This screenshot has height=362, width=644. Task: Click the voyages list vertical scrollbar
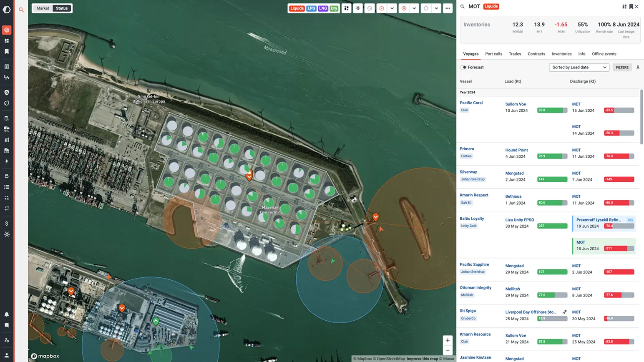click(641, 117)
